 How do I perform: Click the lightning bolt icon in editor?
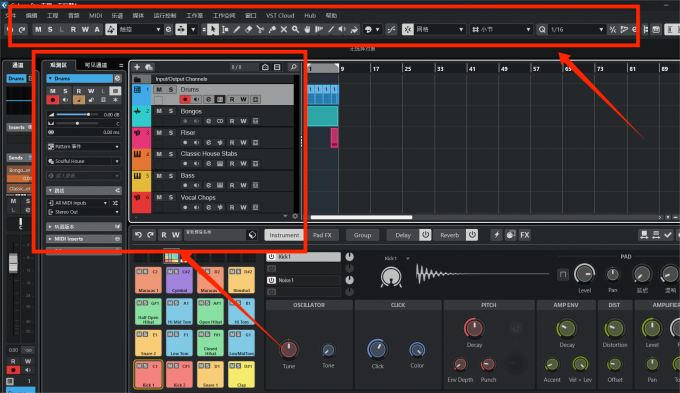pyautogui.click(x=497, y=235)
